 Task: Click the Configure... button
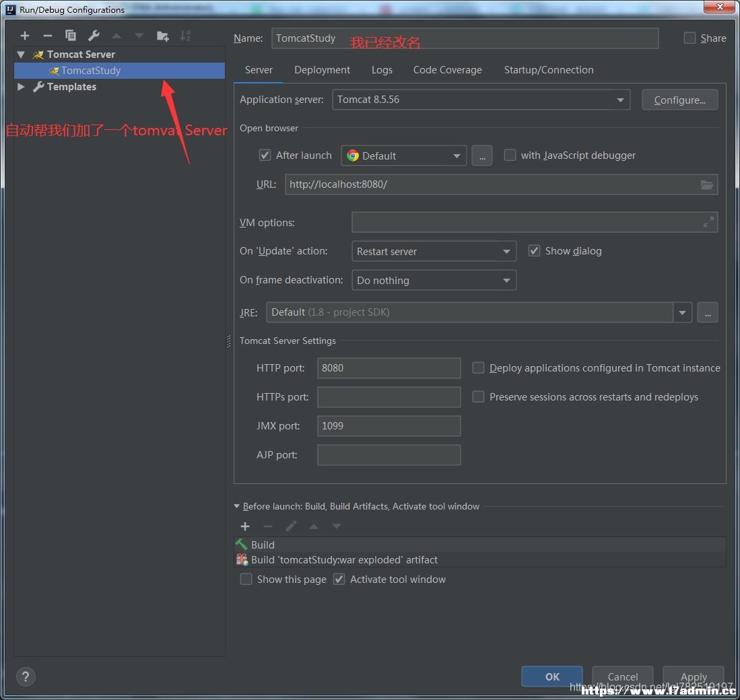[x=679, y=100]
